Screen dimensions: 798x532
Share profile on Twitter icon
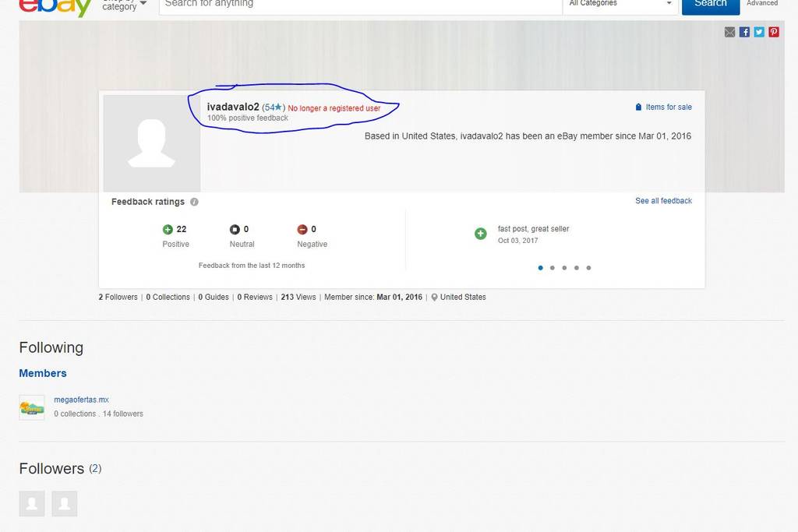759,32
